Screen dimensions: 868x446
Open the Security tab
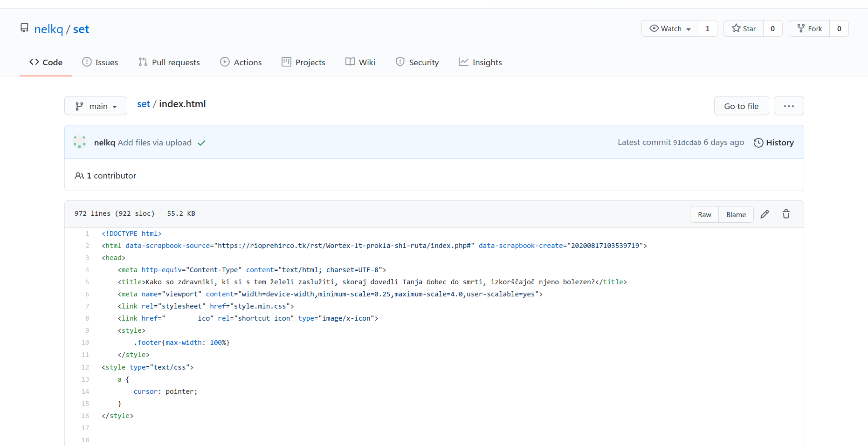[417, 62]
